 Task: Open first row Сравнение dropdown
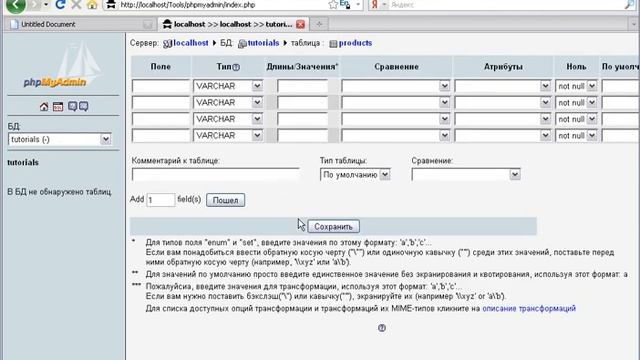tap(396, 86)
